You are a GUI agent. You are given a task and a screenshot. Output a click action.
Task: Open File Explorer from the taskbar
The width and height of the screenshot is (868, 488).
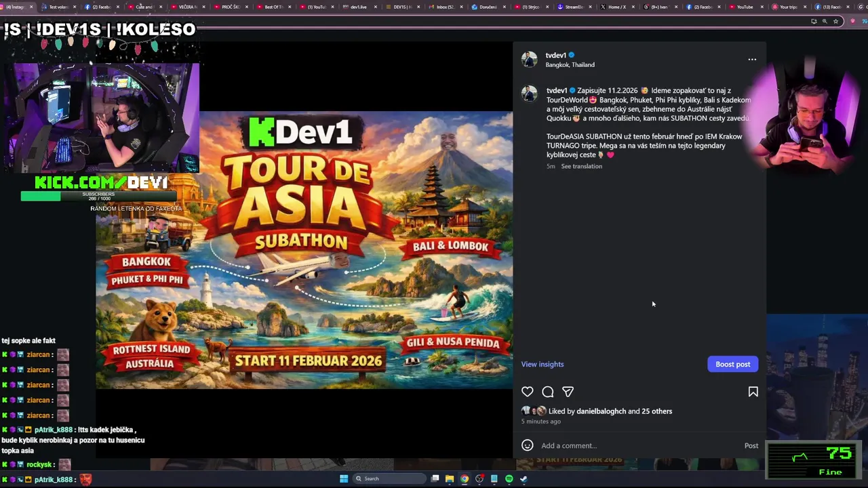pyautogui.click(x=450, y=479)
